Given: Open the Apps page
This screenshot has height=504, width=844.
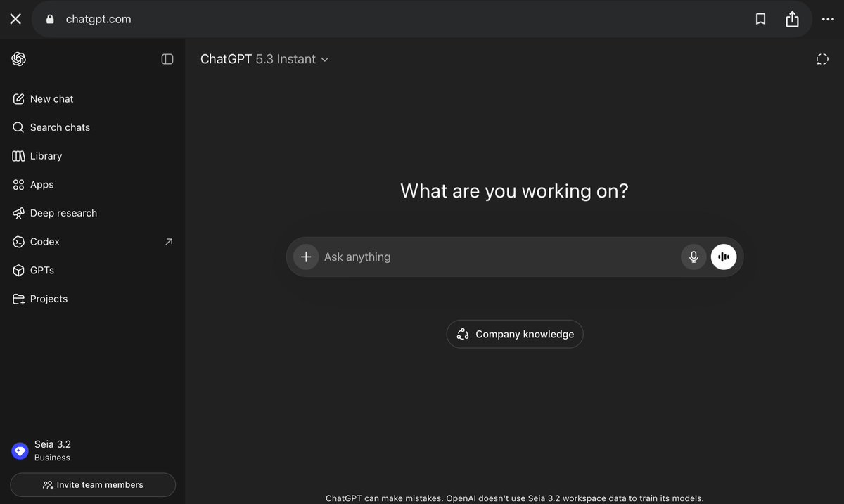Looking at the screenshot, I should (92, 184).
